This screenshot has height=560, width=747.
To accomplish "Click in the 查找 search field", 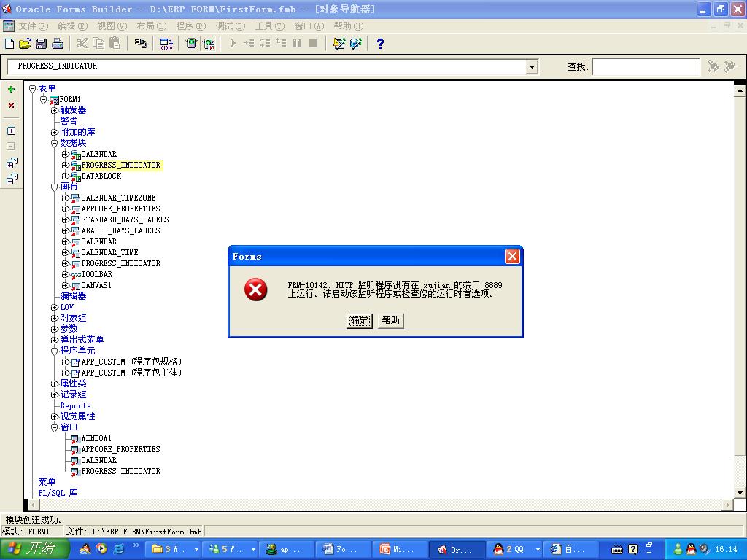I will click(646, 66).
